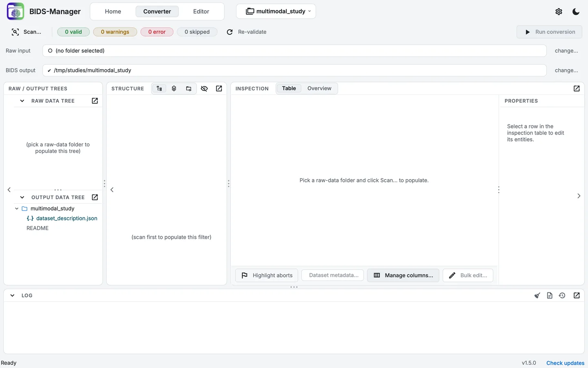The image size is (588, 368).
Task: Open settings with the gear icon
Action: coord(559,11)
